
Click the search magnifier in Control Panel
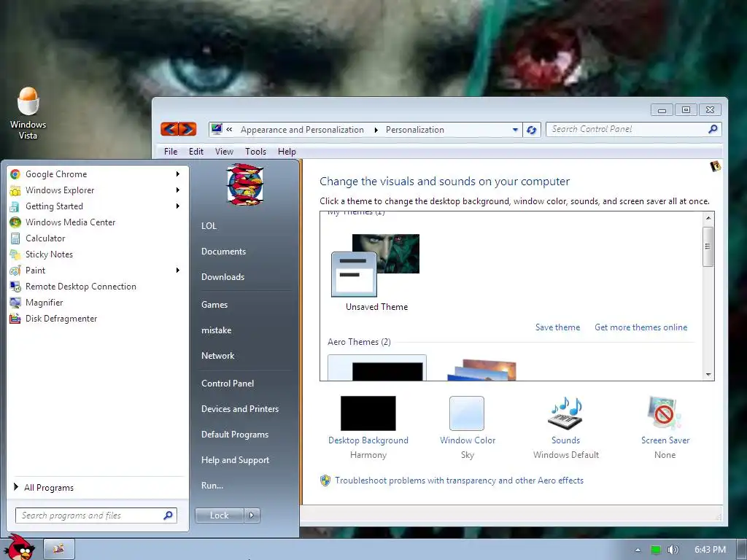pyautogui.click(x=713, y=129)
